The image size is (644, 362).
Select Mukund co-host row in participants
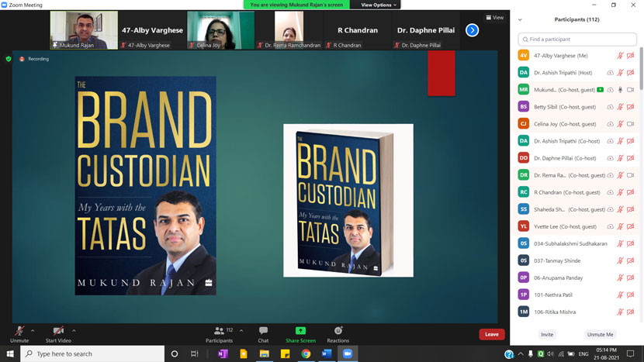576,90
